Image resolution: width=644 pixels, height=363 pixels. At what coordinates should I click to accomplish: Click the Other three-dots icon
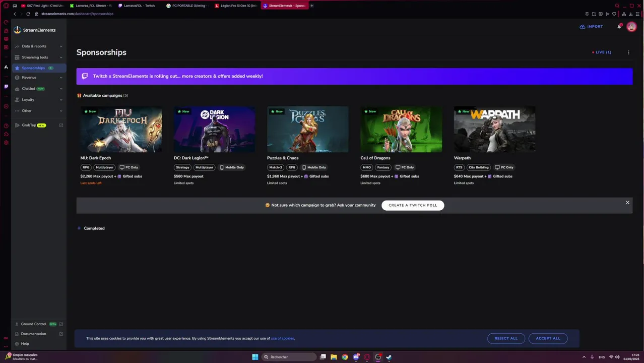tap(17, 111)
